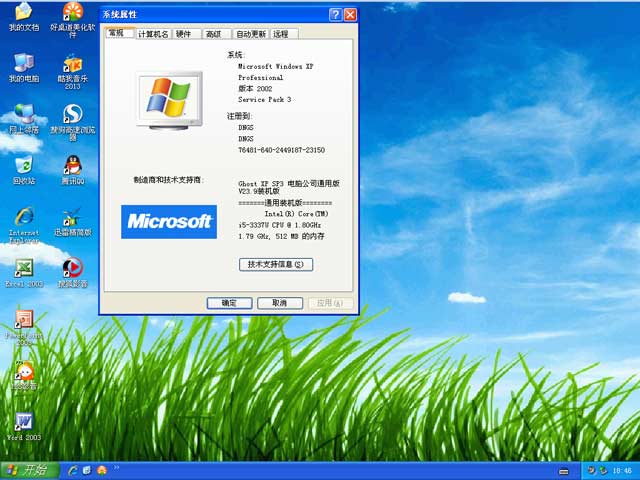Click the Service Pack 3 text
Screen dimensions: 640x480
[x=264, y=100]
